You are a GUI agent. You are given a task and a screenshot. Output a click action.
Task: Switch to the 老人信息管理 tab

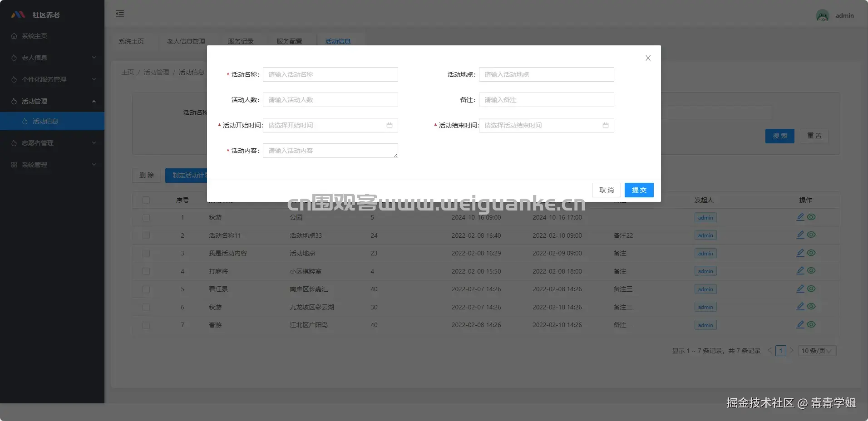(x=186, y=41)
